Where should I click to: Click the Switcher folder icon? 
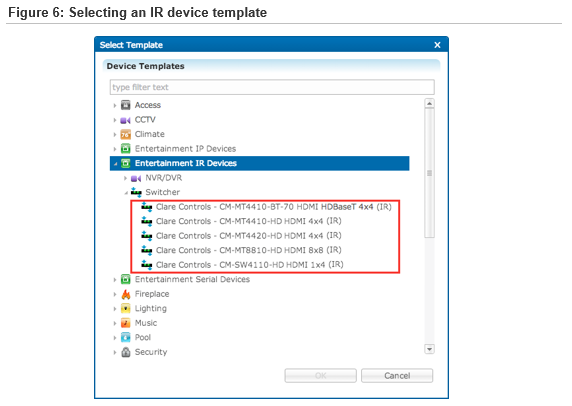click(x=136, y=192)
